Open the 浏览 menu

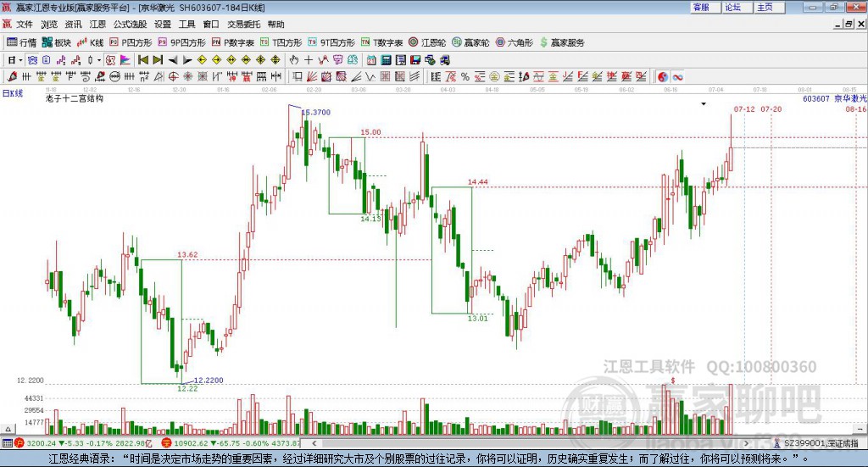click(x=48, y=25)
